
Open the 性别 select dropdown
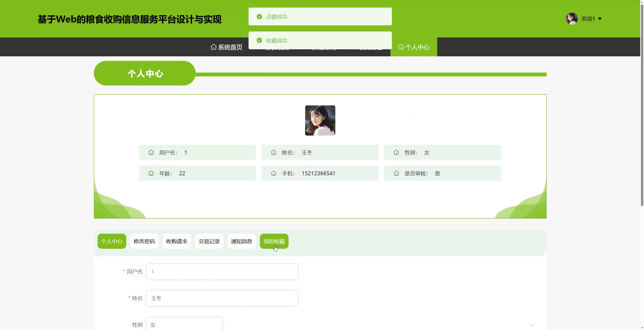click(x=184, y=324)
